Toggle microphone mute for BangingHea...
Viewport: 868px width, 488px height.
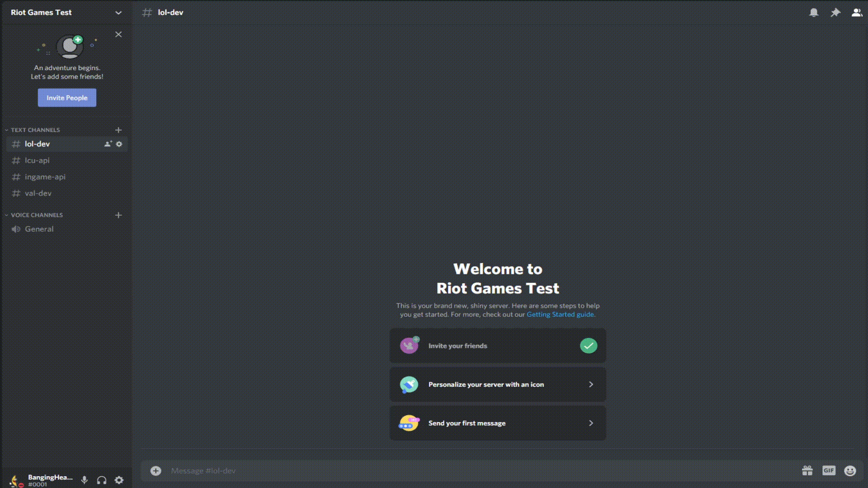tap(84, 480)
